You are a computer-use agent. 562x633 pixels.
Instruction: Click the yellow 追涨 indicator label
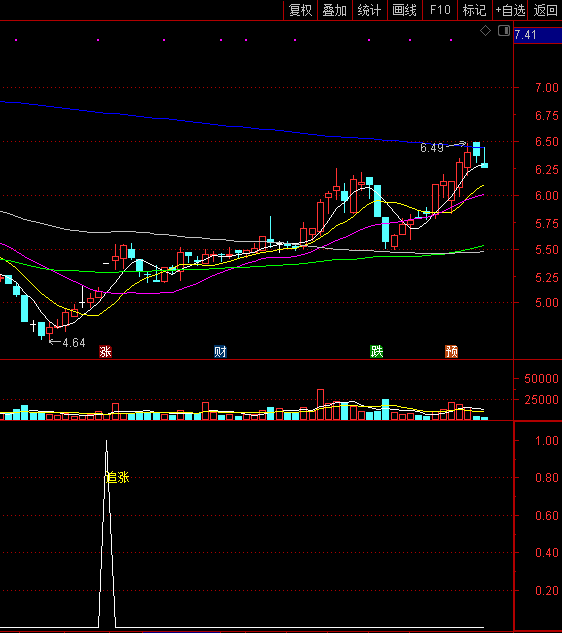117,478
